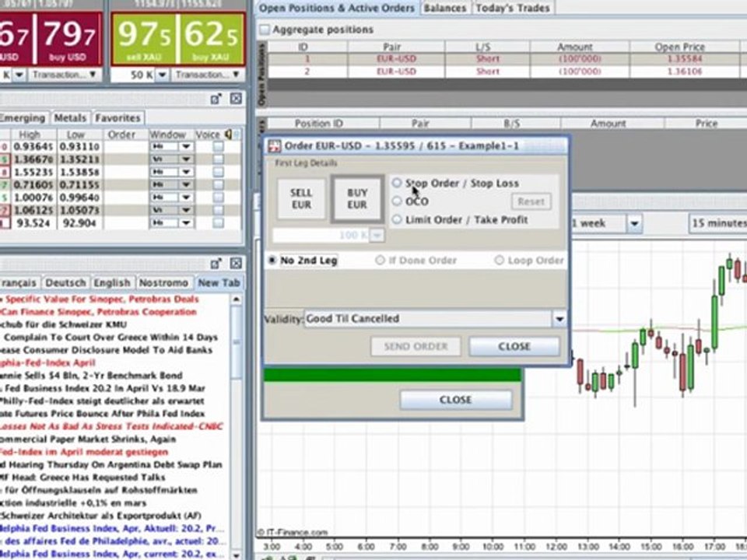This screenshot has width=747, height=560.
Task: Open headline 'Specific Value For Sinopec, Petrobras Deals'
Action: [x=102, y=299]
